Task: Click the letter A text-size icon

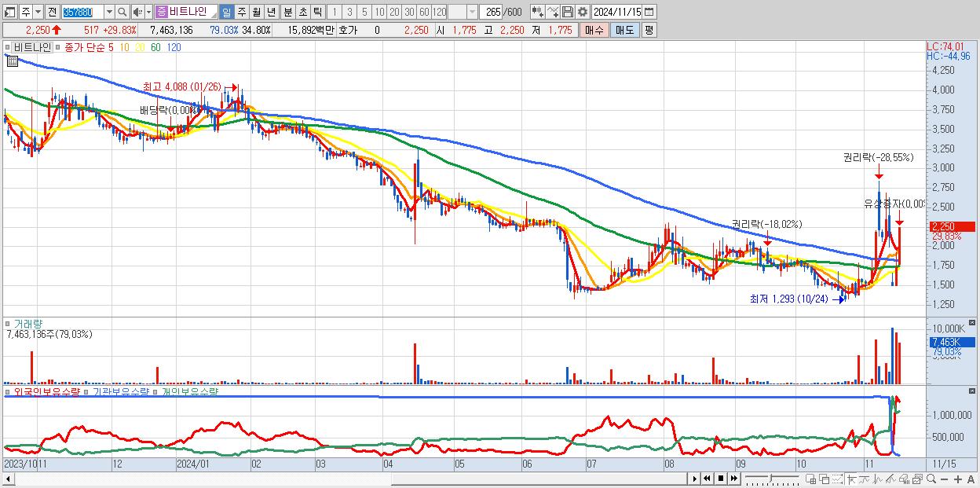Action: click(x=971, y=479)
